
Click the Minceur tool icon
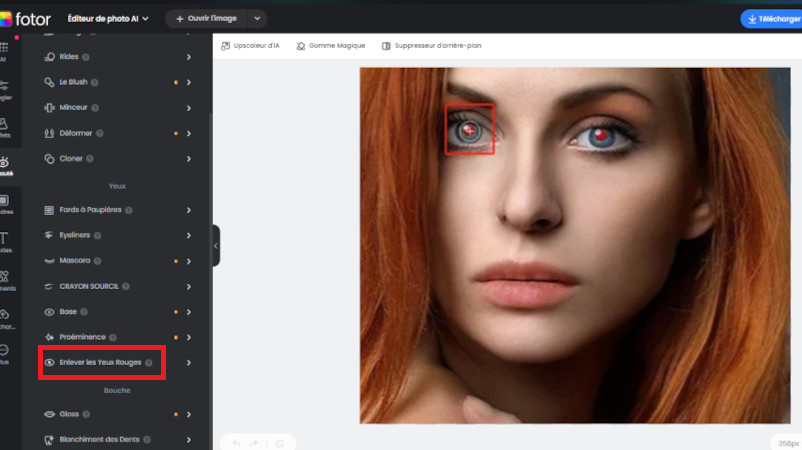point(49,107)
